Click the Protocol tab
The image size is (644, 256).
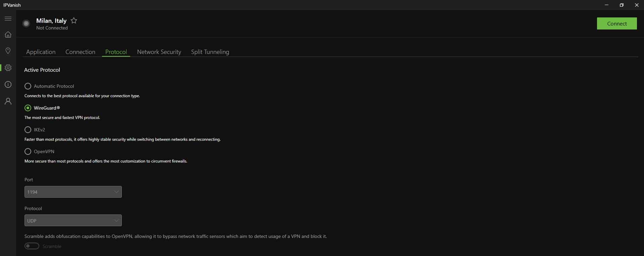pos(116,52)
